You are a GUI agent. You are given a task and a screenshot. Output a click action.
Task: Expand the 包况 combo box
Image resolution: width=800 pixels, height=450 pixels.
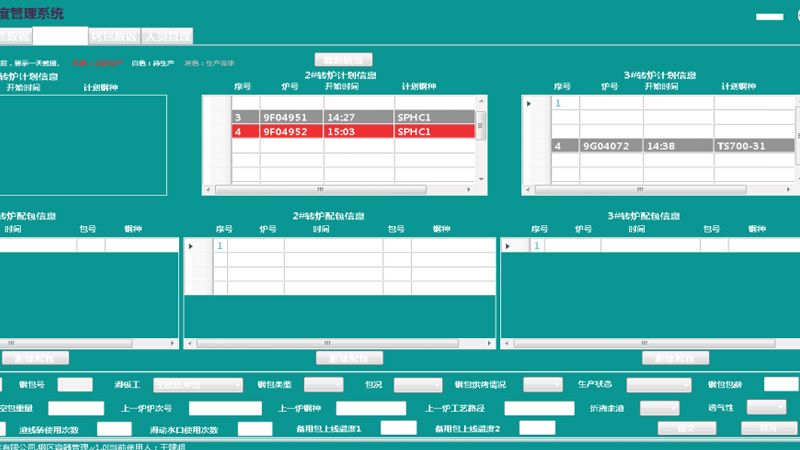click(x=435, y=384)
